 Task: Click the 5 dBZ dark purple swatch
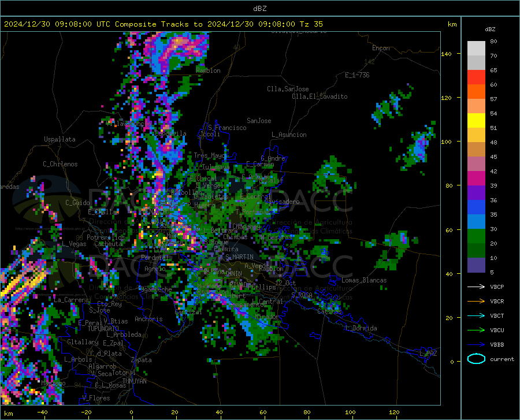[476, 265]
